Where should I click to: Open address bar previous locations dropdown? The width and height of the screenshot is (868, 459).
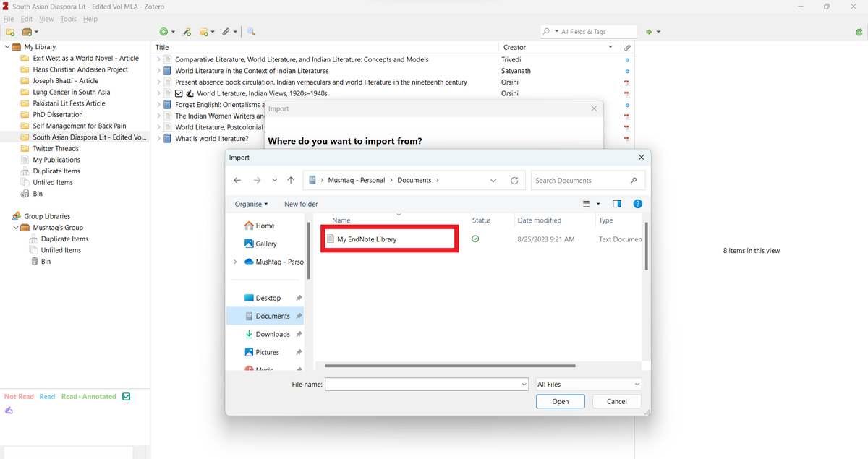click(x=493, y=181)
